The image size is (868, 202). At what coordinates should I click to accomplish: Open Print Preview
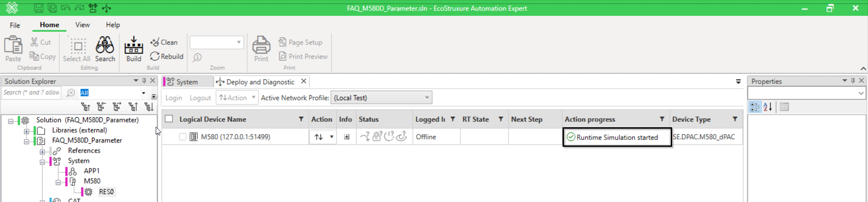[303, 56]
